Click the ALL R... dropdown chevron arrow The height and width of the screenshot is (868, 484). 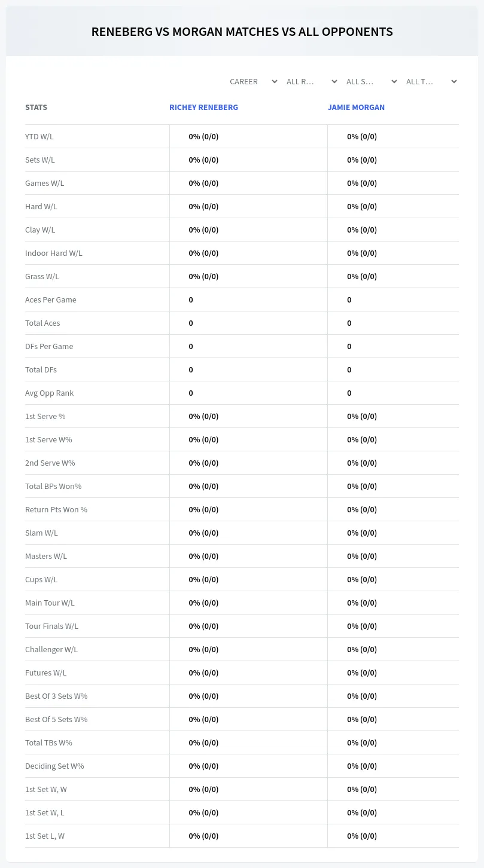(334, 81)
